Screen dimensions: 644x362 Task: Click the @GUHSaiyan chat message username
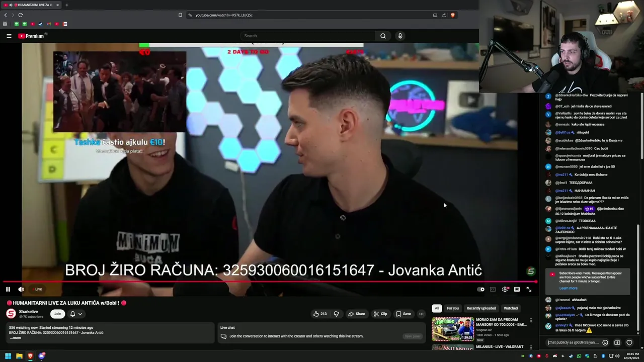point(565,315)
